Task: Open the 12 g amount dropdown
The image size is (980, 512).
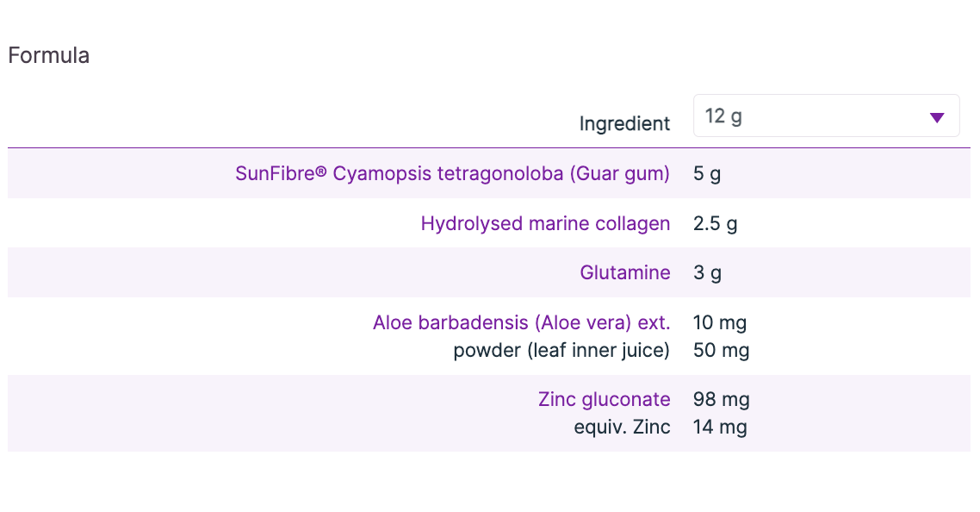Action: [825, 116]
